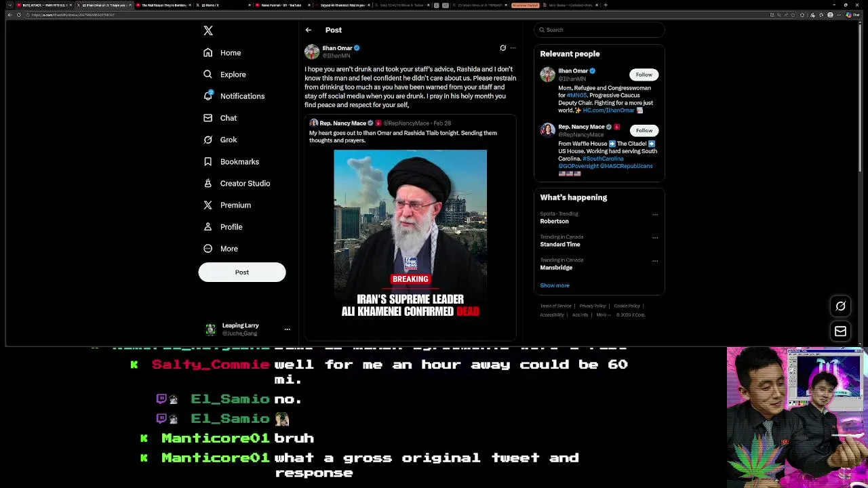Open the Cookie Policy footer link

[x=627, y=306]
